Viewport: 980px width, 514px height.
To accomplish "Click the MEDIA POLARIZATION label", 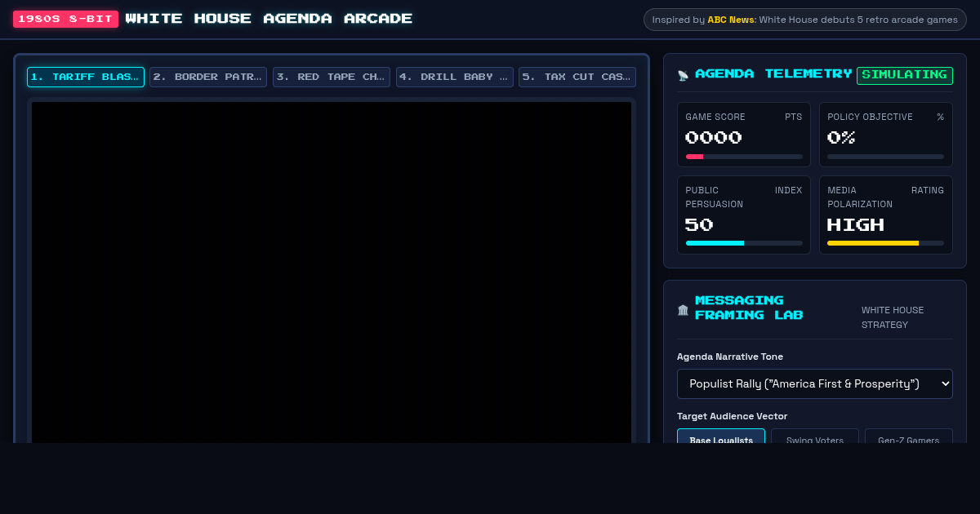I will click(860, 197).
